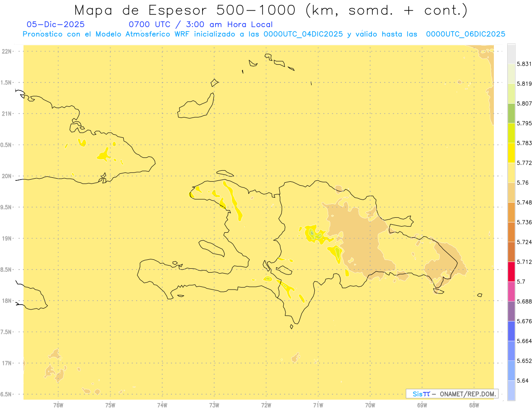The image size is (532, 411).
Task: Click the pink legend swatch below 5.7
Action: [511, 291]
